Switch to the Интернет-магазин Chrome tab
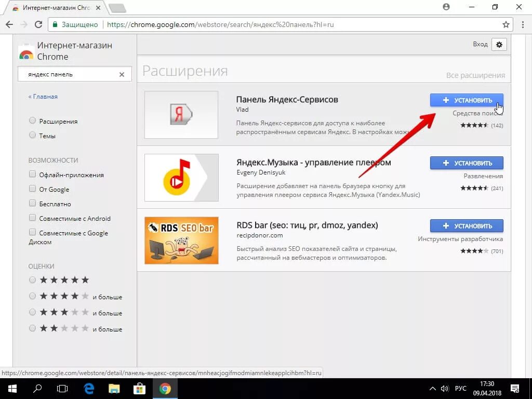 (x=56, y=8)
